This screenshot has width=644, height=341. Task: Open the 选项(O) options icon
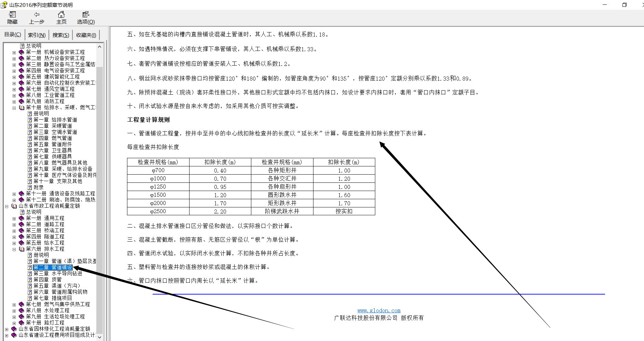pos(86,14)
